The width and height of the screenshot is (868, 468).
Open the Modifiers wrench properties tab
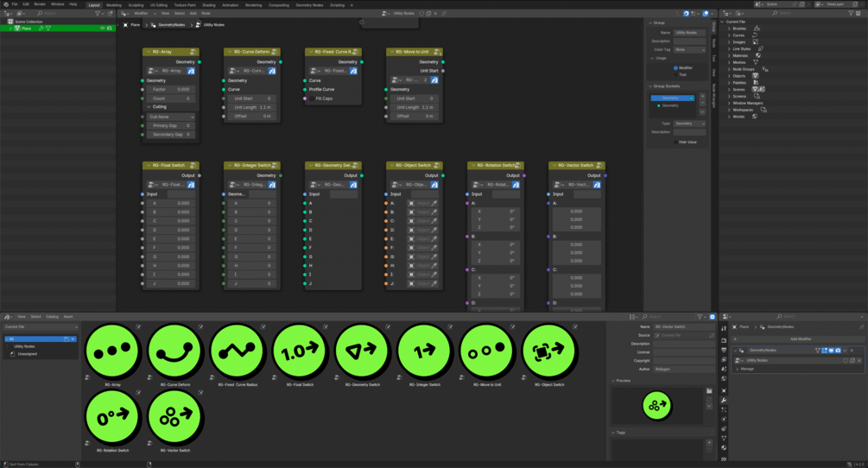click(724, 401)
